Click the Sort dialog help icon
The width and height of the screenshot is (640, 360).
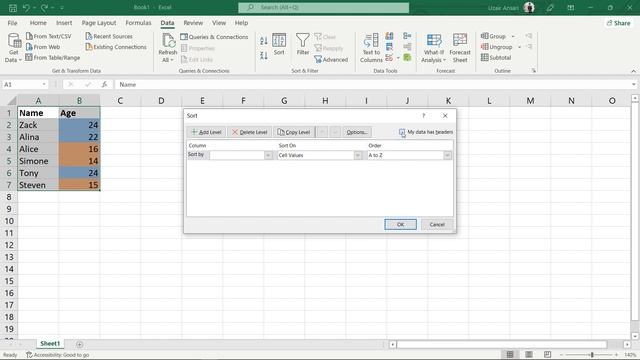424,116
